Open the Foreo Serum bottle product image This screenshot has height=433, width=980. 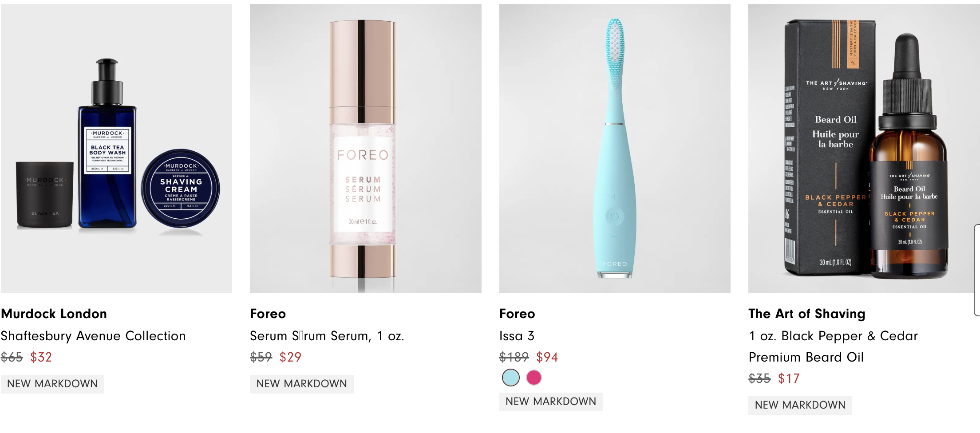pos(366,149)
